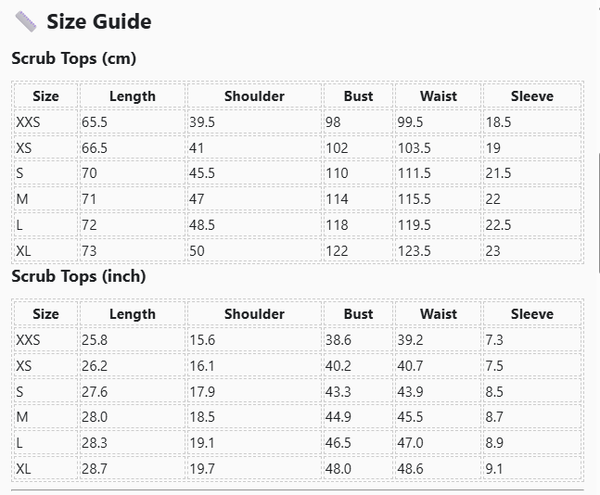Viewport: 600px width, 495px height.
Task: Click the Size Guide heading text
Action: (99, 21)
